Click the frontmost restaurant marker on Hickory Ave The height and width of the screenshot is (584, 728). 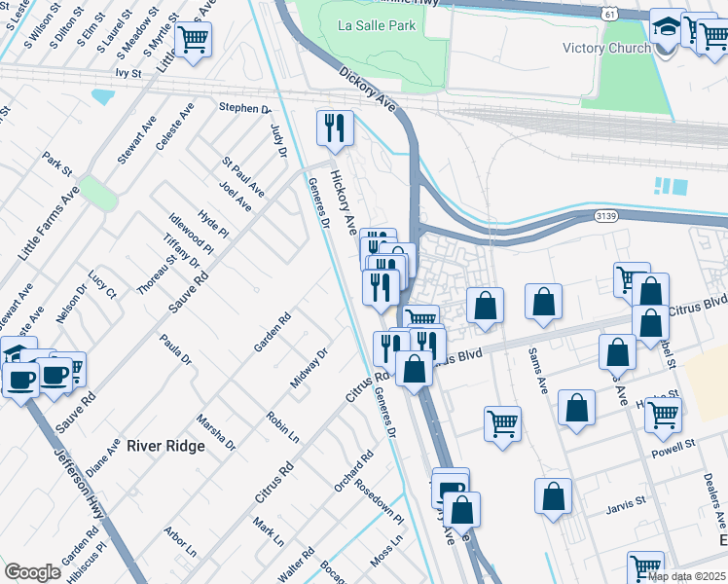pyautogui.click(x=381, y=289)
